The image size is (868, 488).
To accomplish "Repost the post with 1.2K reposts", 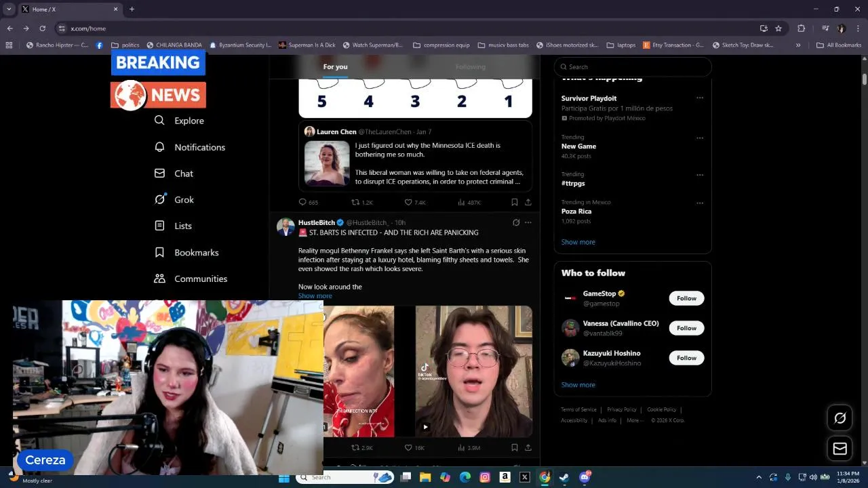I will (x=362, y=202).
